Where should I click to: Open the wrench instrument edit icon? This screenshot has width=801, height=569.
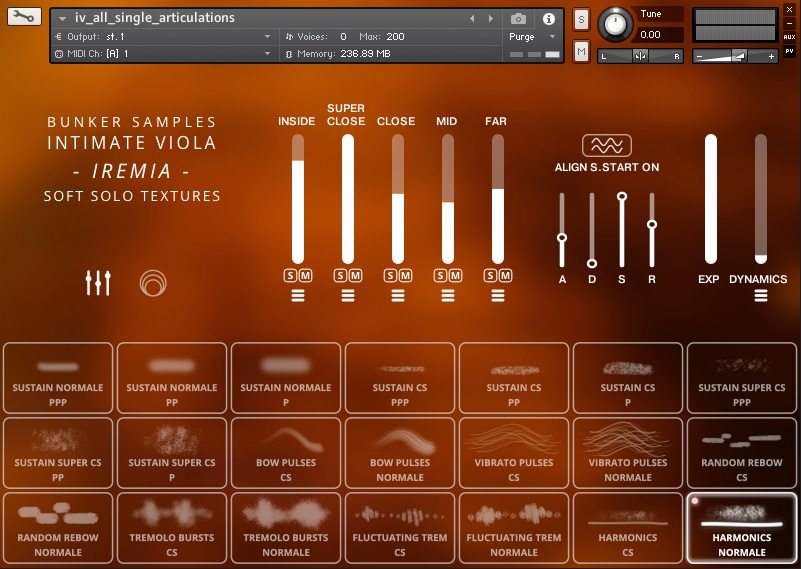(23, 17)
